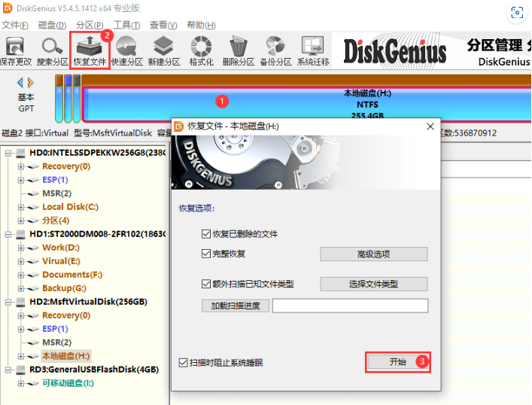Open the 文件(F) menu

pyautogui.click(x=15, y=25)
